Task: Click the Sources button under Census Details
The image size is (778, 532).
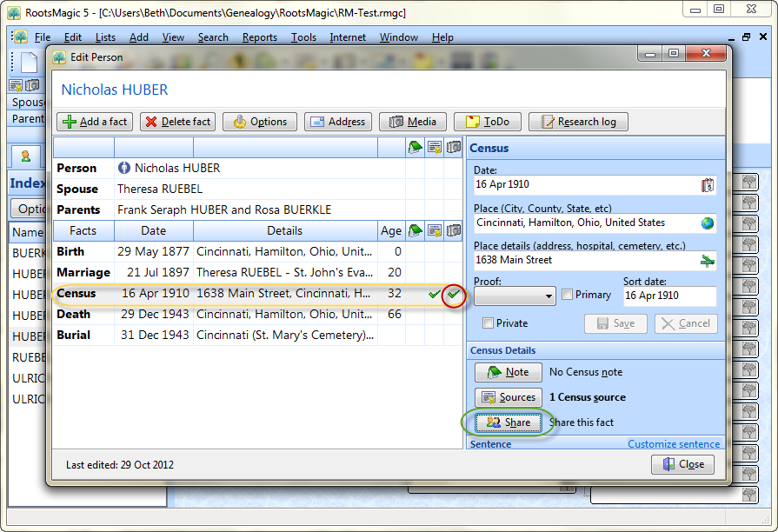Action: coord(508,397)
